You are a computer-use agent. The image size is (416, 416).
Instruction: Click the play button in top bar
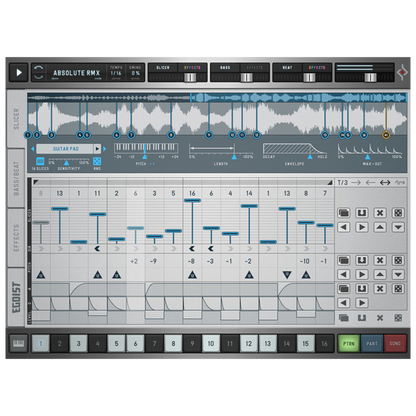19,72
